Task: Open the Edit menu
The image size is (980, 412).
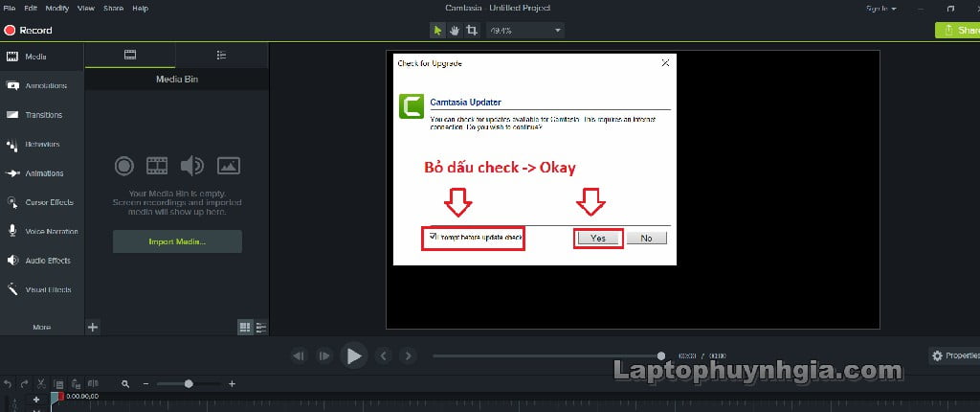Action: [30, 8]
